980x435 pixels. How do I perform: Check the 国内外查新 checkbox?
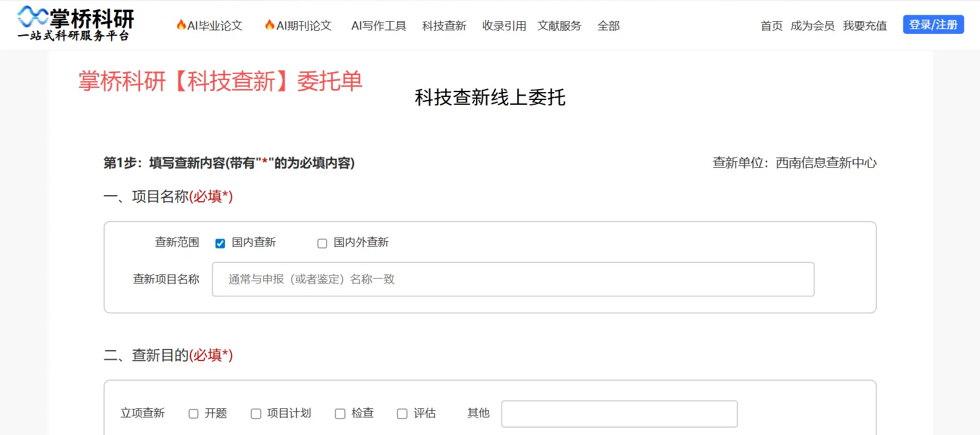click(x=322, y=244)
